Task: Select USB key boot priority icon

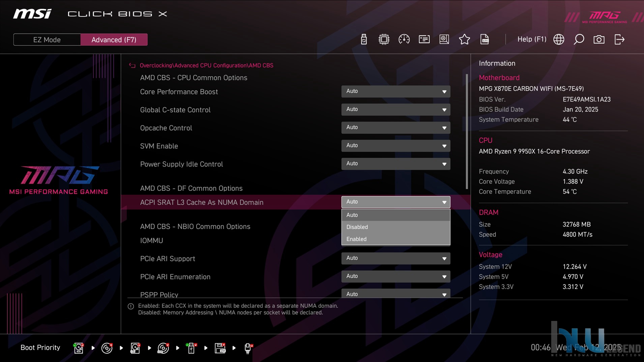Action: click(x=191, y=348)
